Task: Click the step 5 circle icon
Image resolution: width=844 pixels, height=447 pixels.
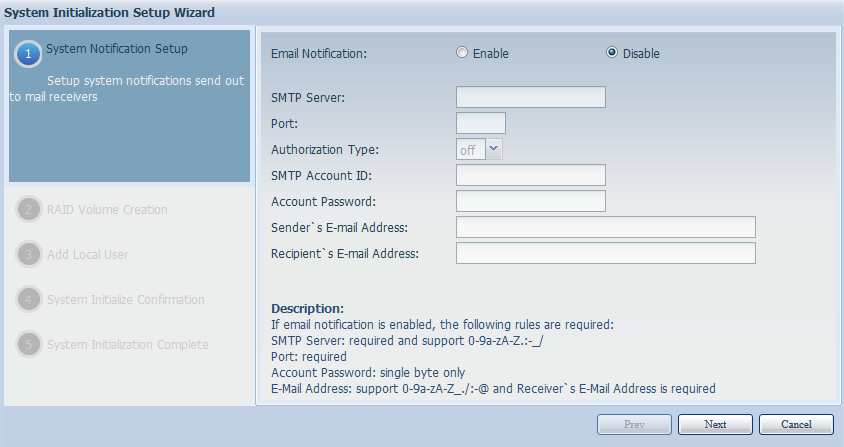Action: [x=30, y=345]
